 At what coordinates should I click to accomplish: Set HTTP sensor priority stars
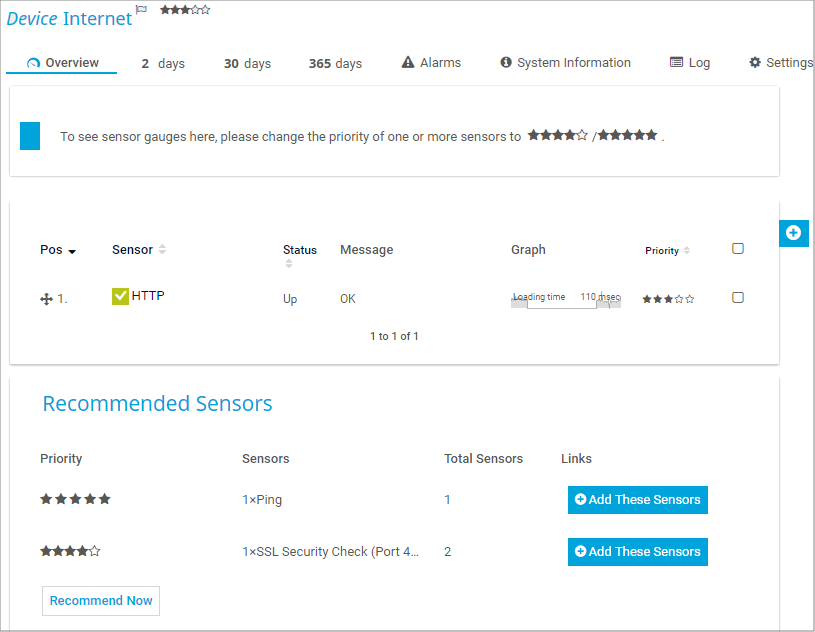[668, 299]
